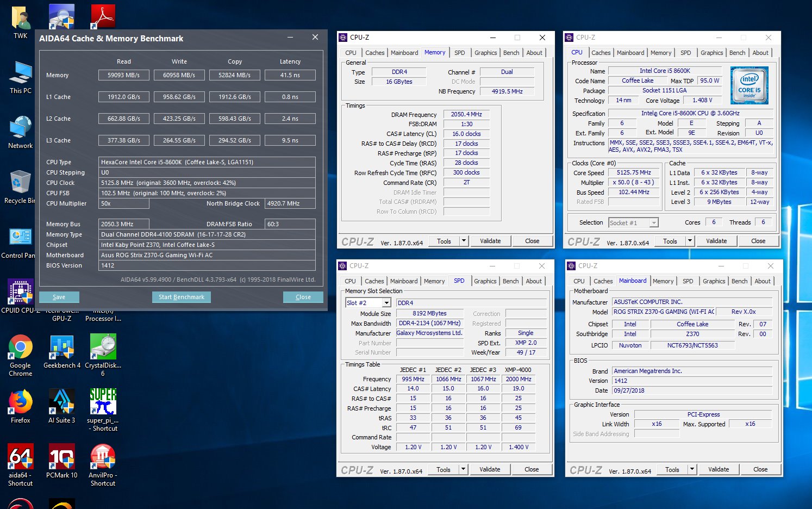812x509 pixels.
Task: Open the Graphics tab in the CPU-Z CPU window
Action: [x=712, y=53]
